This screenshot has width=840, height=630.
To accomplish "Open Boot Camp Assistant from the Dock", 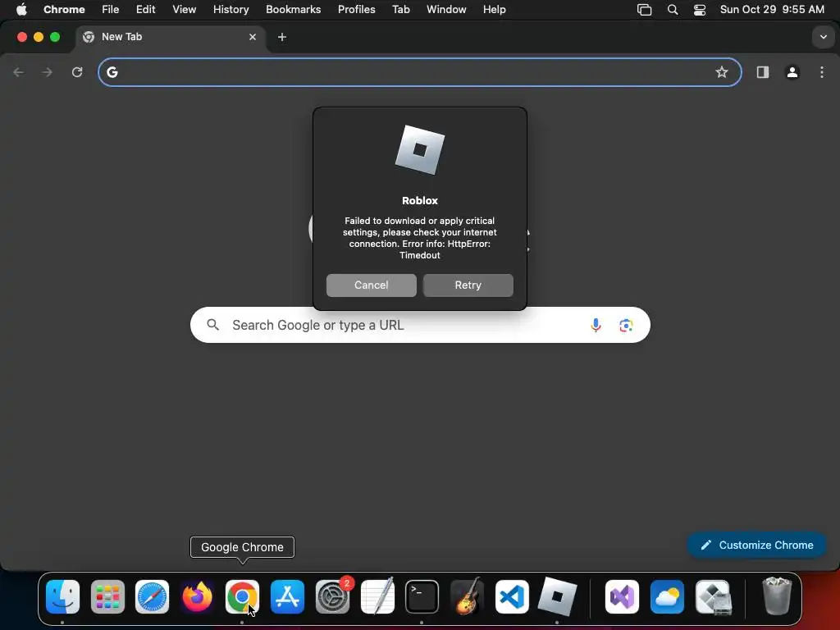I will pos(713,596).
